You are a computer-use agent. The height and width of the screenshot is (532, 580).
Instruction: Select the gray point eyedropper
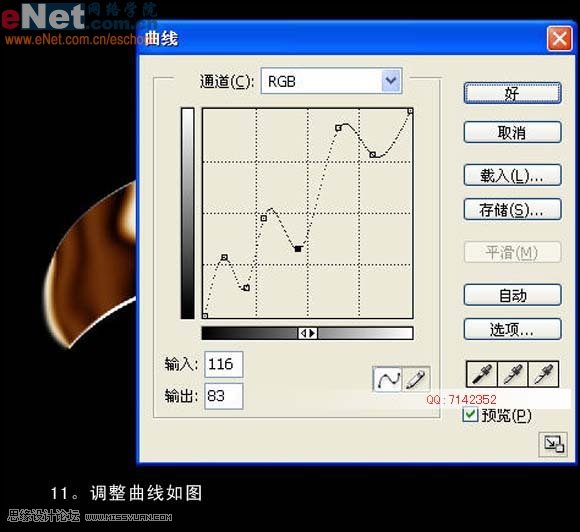click(513, 374)
